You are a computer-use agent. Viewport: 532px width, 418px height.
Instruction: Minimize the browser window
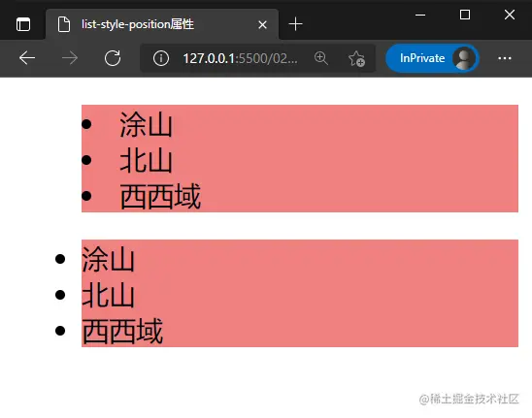click(x=420, y=15)
